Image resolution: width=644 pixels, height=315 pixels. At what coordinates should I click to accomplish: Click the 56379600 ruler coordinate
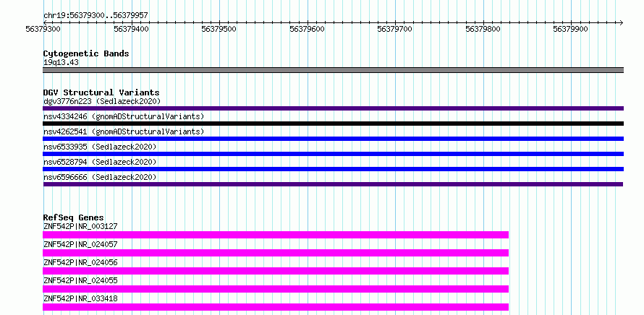click(x=307, y=29)
